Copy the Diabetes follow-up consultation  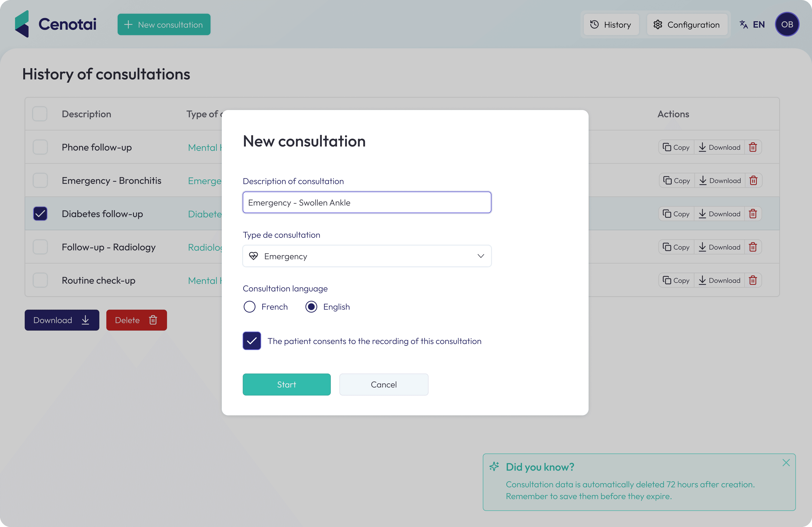click(676, 214)
